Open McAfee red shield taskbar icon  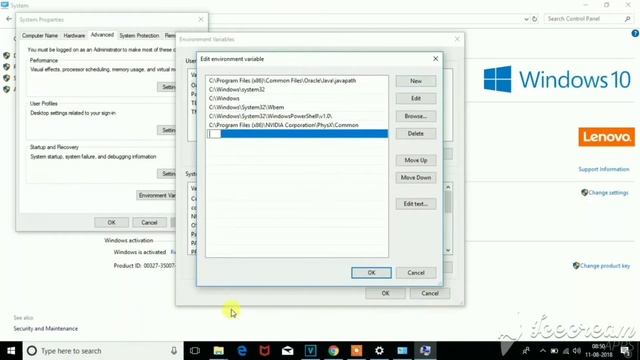coord(264,351)
